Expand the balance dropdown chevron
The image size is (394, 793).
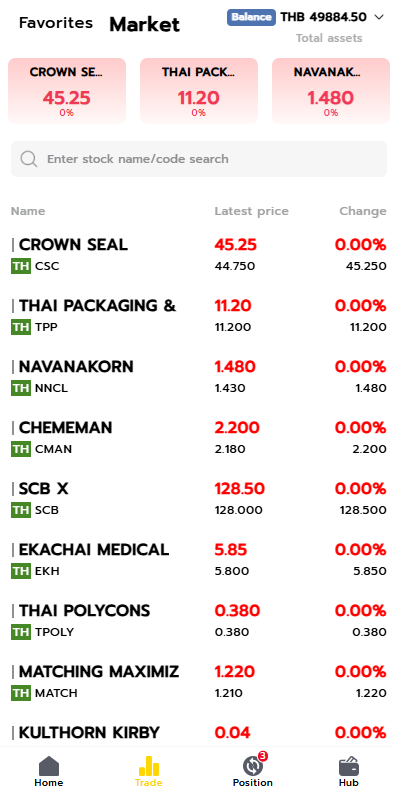[x=379, y=17]
